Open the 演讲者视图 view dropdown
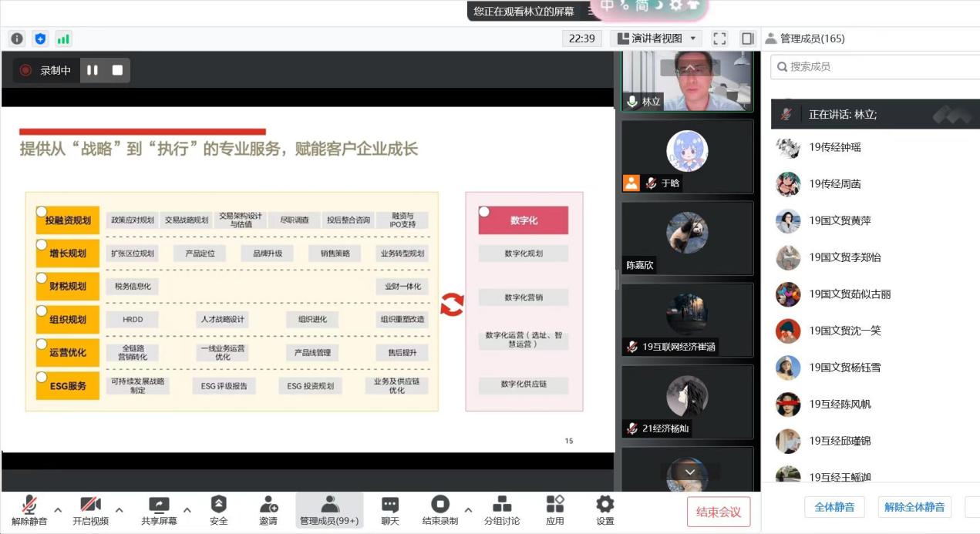The width and height of the screenshot is (980, 534). coord(656,39)
